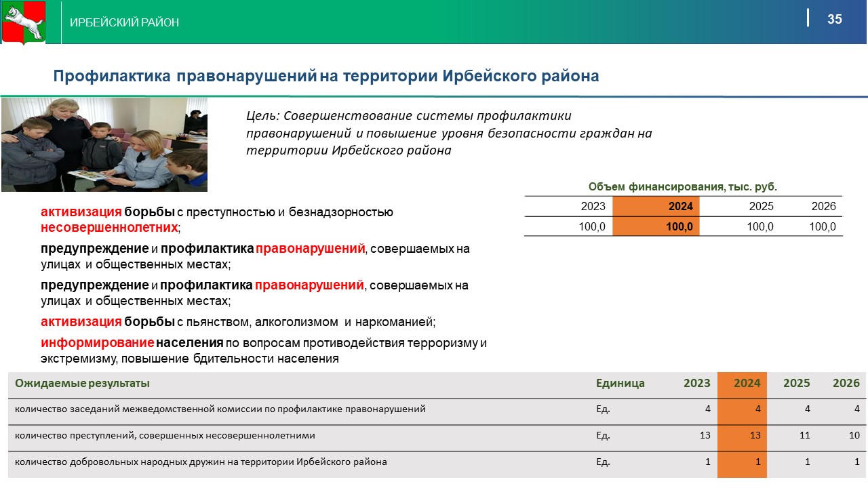
Task: Click the slide number 35
Action: [x=835, y=19]
